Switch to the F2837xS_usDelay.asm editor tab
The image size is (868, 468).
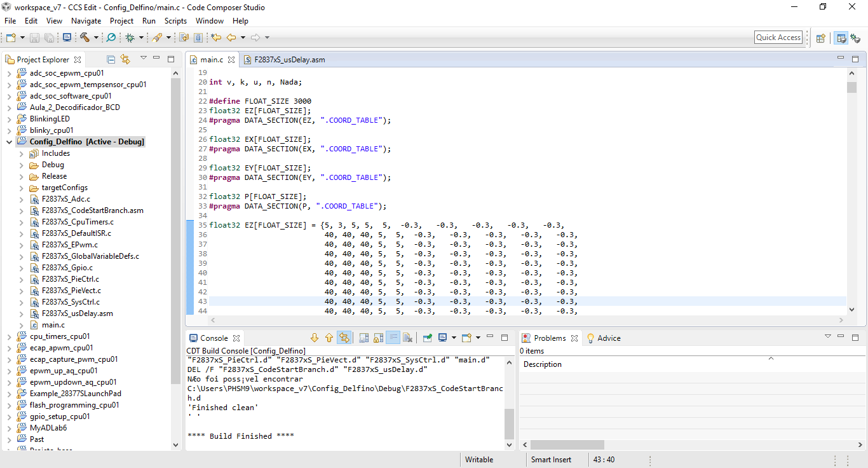click(x=289, y=60)
